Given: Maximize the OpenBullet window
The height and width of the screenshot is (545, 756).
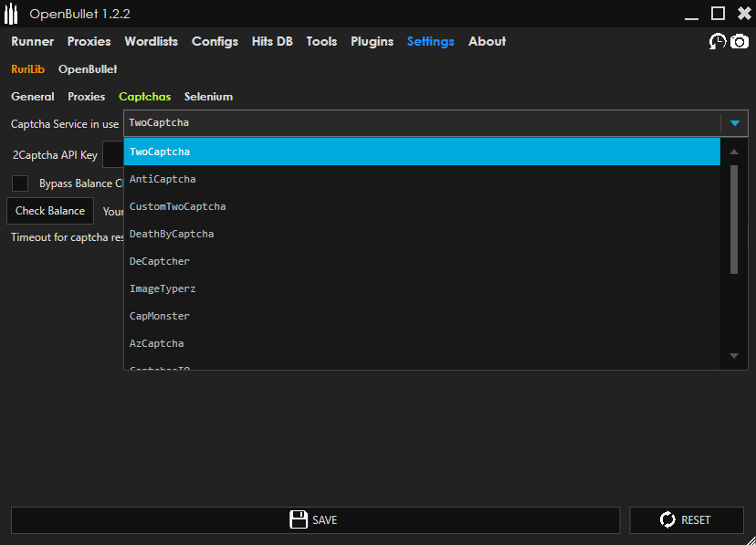Looking at the screenshot, I should [718, 14].
